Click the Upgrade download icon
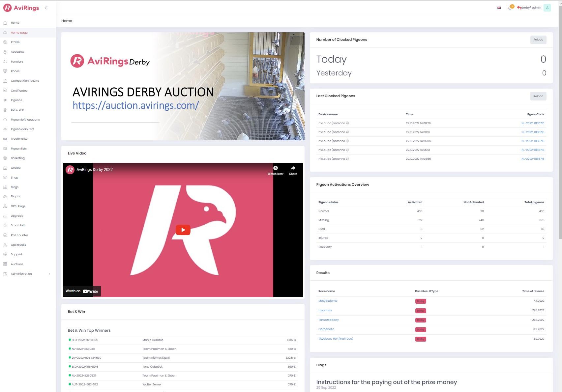The height and width of the screenshot is (392, 562). (x=5, y=216)
